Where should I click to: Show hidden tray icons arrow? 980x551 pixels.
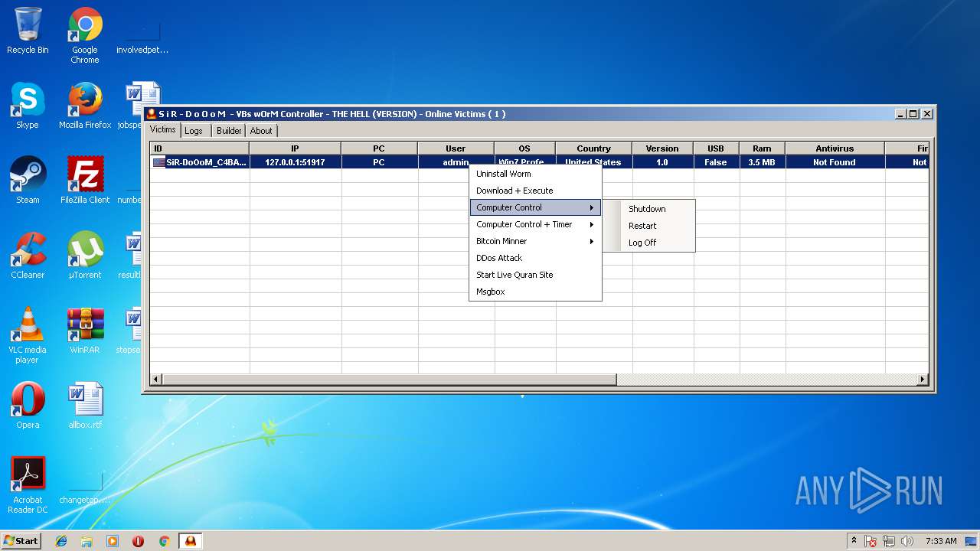854,541
